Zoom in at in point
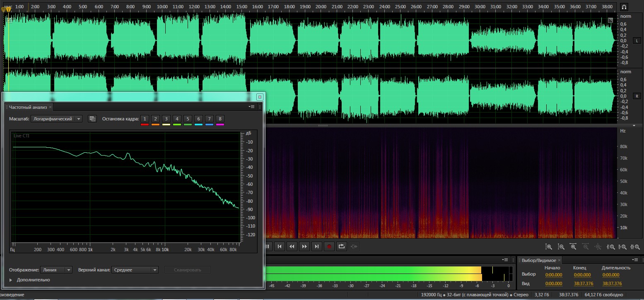This screenshot has height=300, width=644. [x=610, y=247]
